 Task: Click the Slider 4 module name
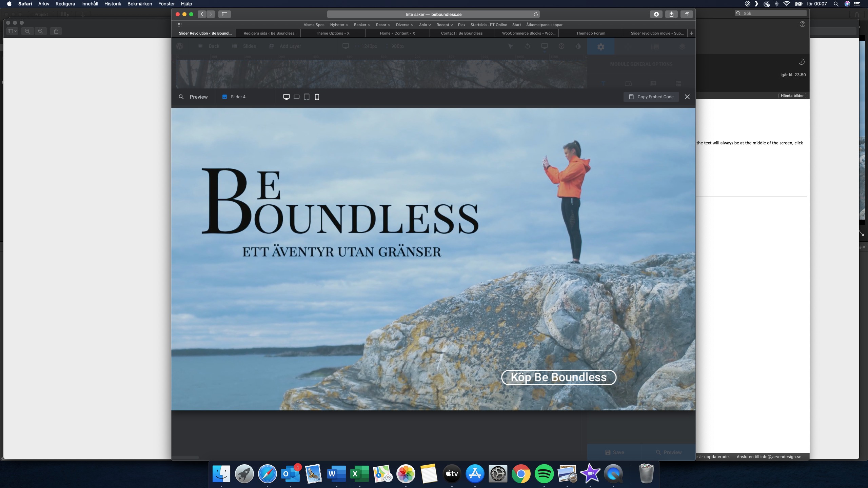point(238,97)
